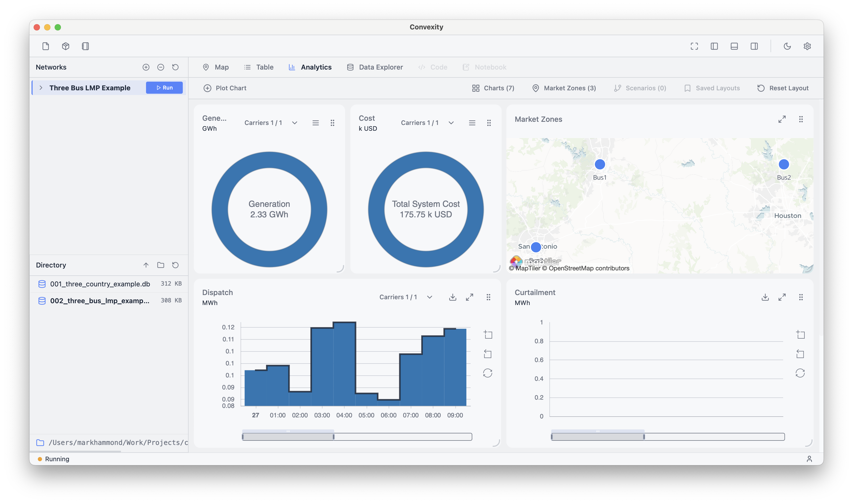The height and width of the screenshot is (504, 853).
Task: Open application settings via the gear icon
Action: pos(808,46)
